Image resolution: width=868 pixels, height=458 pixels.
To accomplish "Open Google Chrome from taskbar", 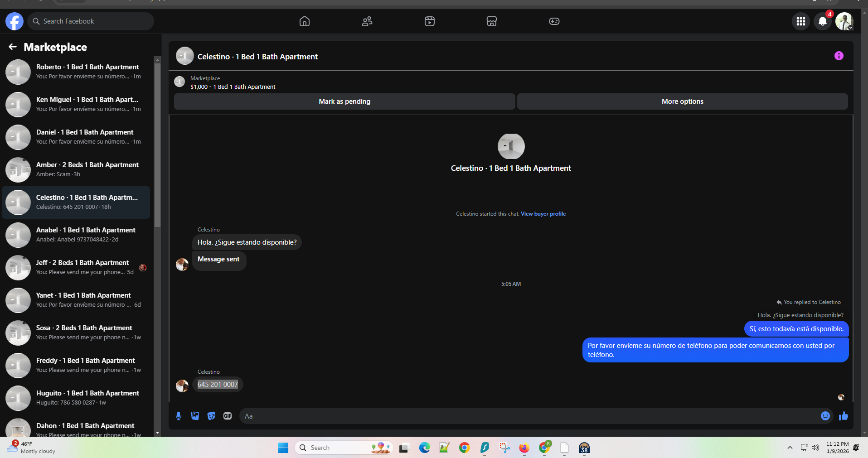I will point(464,448).
